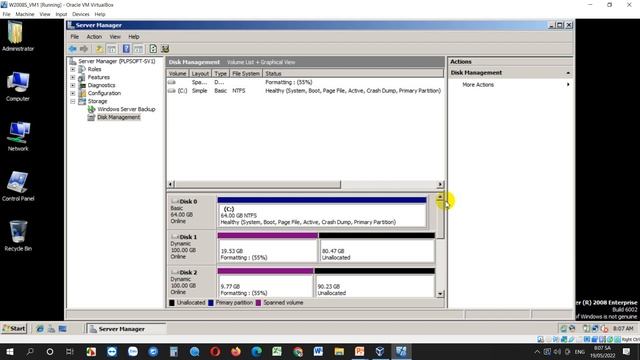This screenshot has width=640, height=360.
Task: Open File Explorer from the Windows taskbar
Action: coord(339,351)
